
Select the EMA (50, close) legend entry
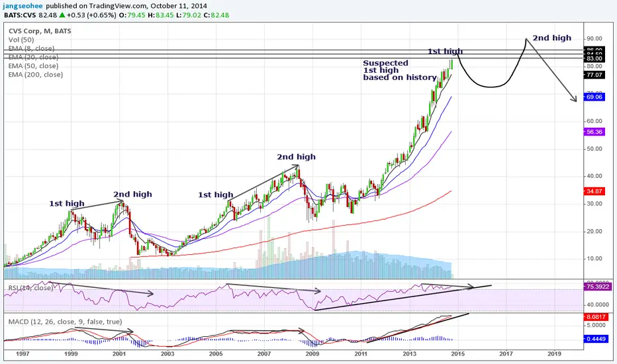(34, 66)
